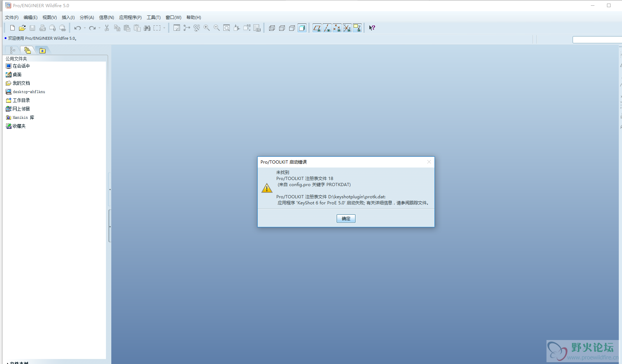
Task: Close the Pro/TOOLKIT error dialog
Action: click(x=429, y=162)
